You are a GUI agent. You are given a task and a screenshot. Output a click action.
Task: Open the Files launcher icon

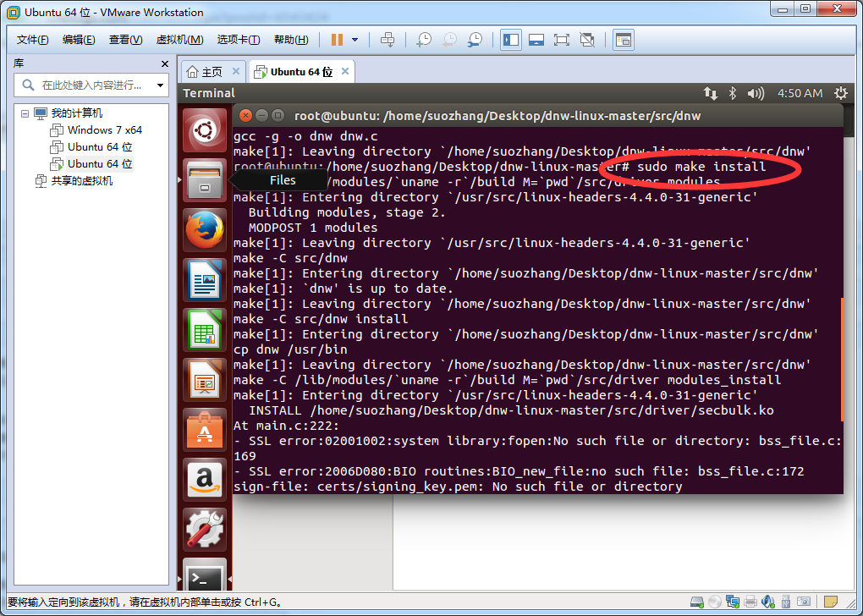[x=205, y=180]
